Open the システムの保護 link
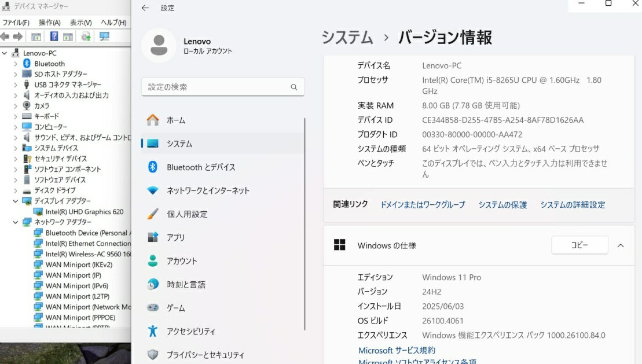Image resolution: width=642 pixels, height=364 pixels. point(502,205)
